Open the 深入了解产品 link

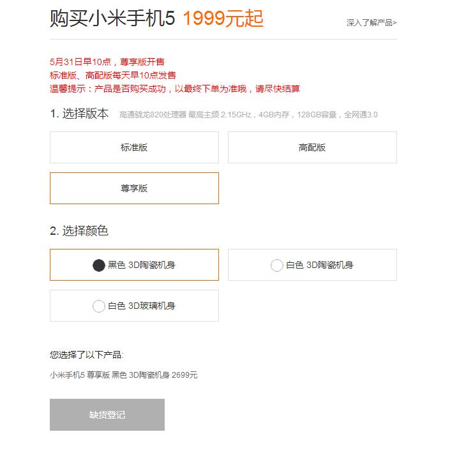pyautogui.click(x=371, y=23)
